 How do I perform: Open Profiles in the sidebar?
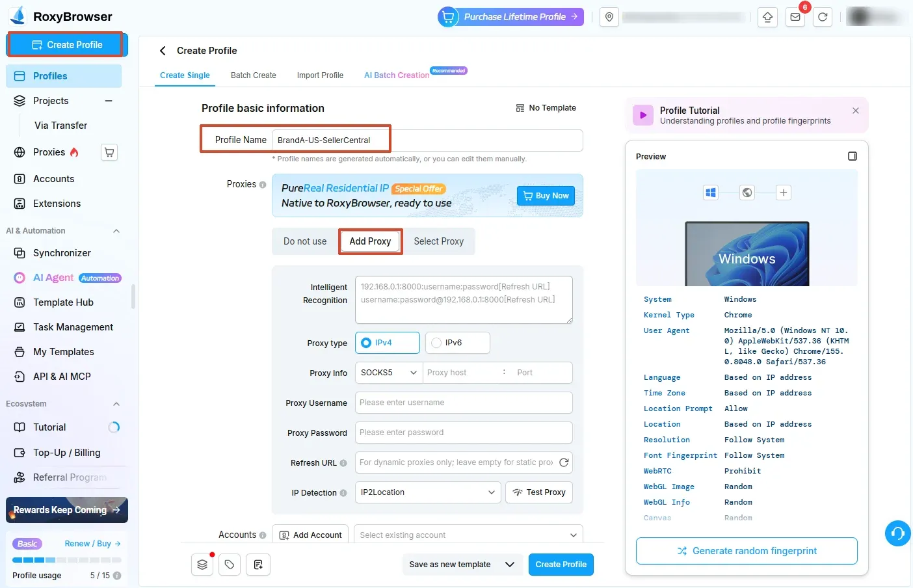(x=64, y=76)
